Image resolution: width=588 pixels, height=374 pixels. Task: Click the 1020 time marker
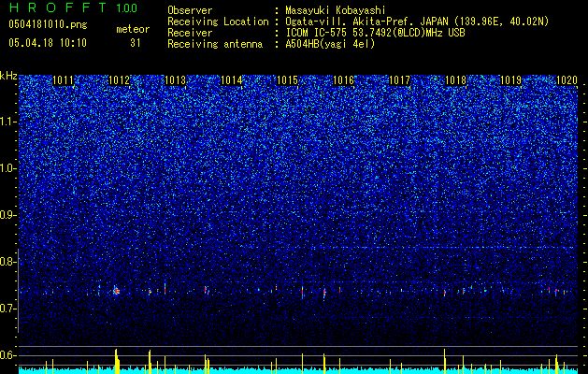[566, 80]
